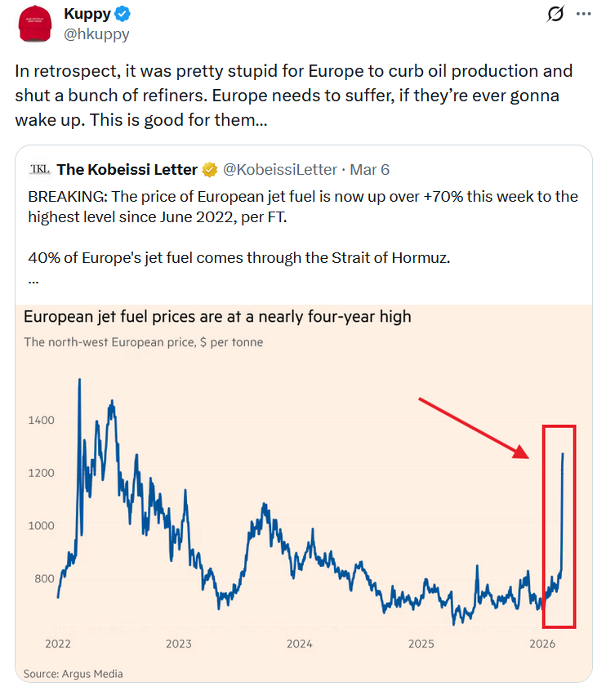The height and width of the screenshot is (700, 606).
Task: Open the Grok icon at top right
Action: pos(555,14)
